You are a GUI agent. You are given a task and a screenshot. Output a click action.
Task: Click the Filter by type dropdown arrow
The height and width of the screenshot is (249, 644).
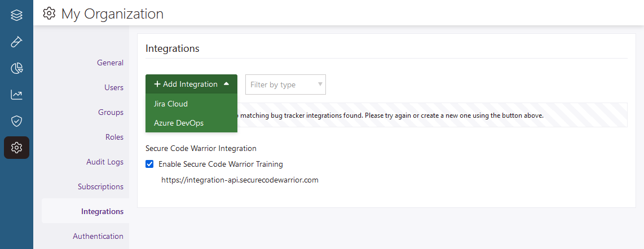[x=320, y=85]
